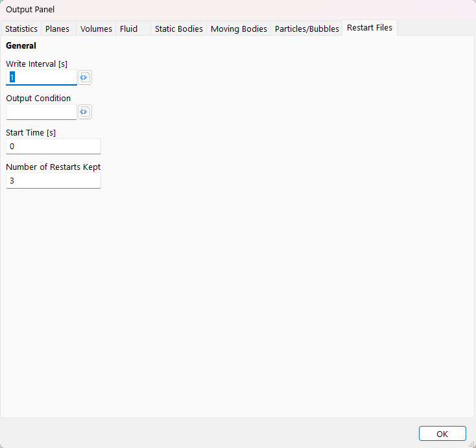This screenshot has width=476, height=448.
Task: Switch to the Statistics tab
Action: 21,29
